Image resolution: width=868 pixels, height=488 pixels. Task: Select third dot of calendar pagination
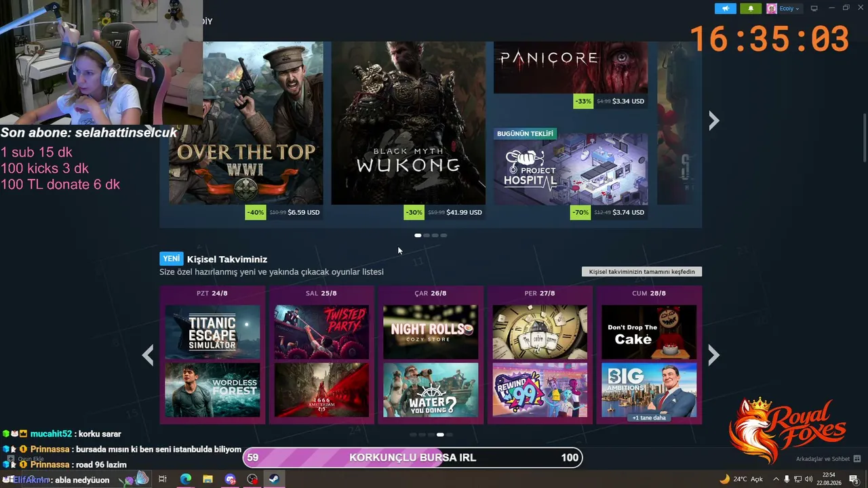[x=431, y=434]
